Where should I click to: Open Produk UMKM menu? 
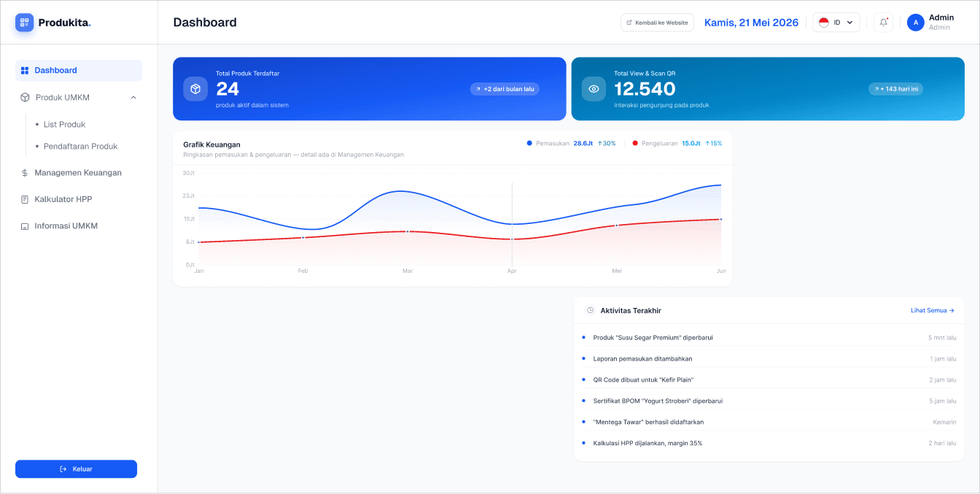pyautogui.click(x=79, y=97)
